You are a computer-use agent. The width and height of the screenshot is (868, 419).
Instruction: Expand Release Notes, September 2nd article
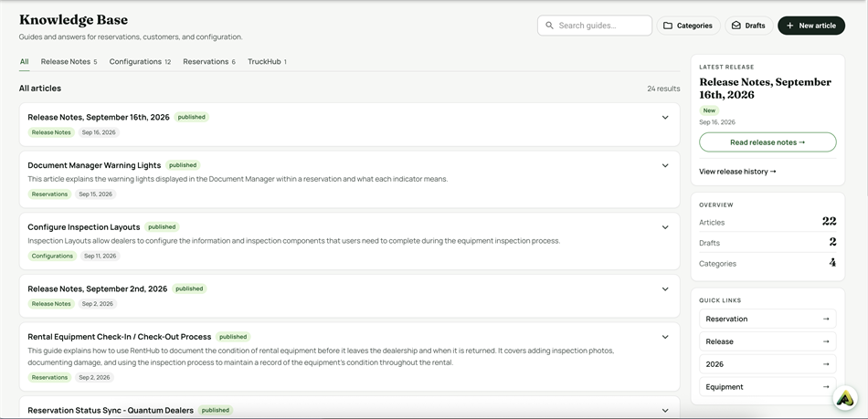point(665,289)
